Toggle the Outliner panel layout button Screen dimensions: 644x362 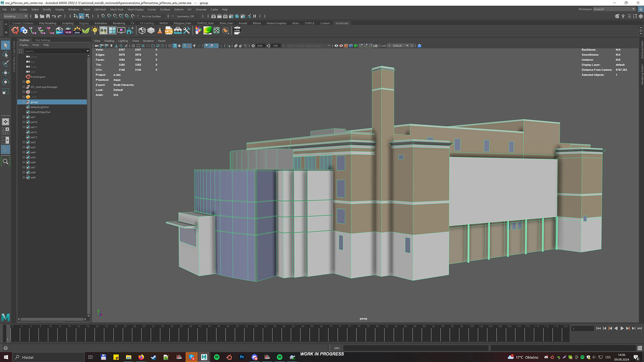point(5,149)
